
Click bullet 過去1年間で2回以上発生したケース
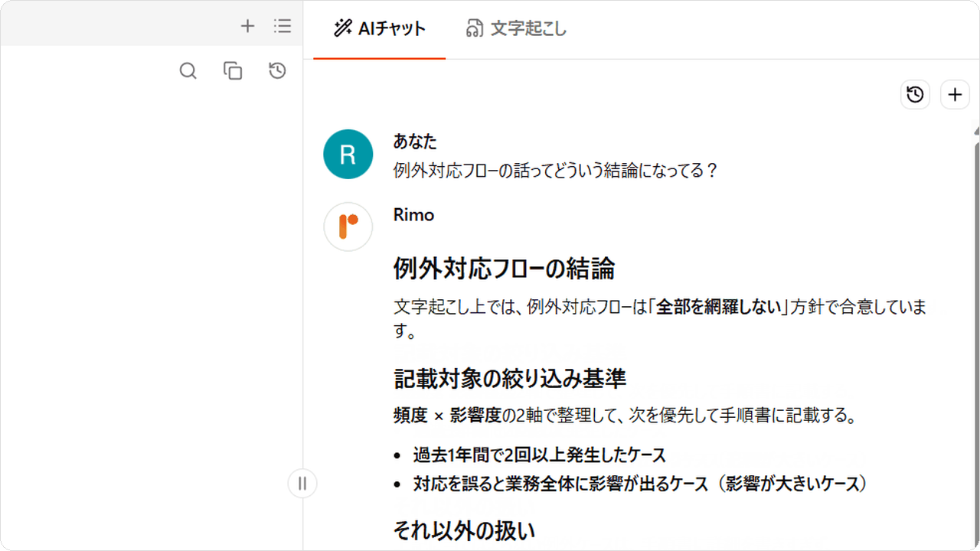[539, 455]
